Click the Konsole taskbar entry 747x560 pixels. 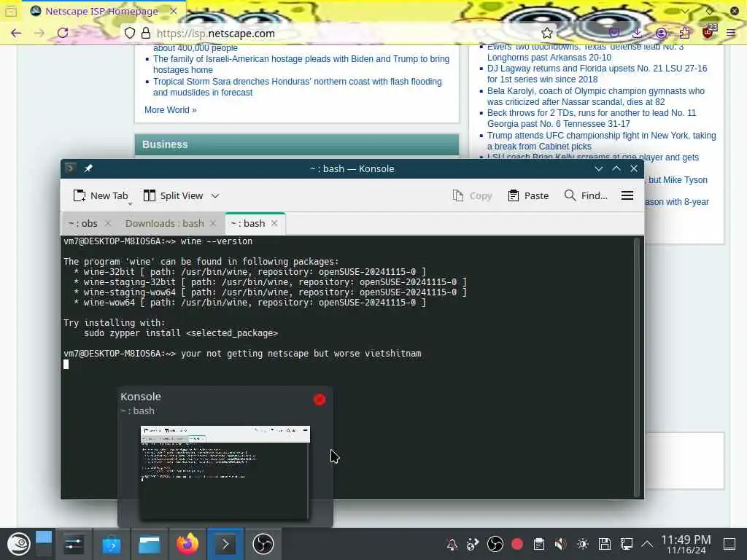point(225,544)
